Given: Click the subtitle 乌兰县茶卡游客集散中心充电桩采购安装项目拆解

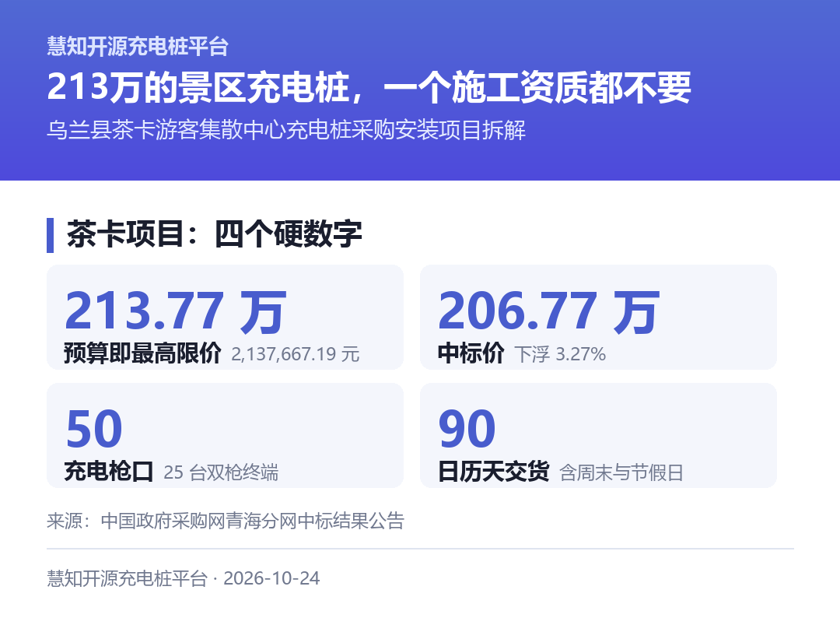Looking at the screenshot, I should point(286,130).
